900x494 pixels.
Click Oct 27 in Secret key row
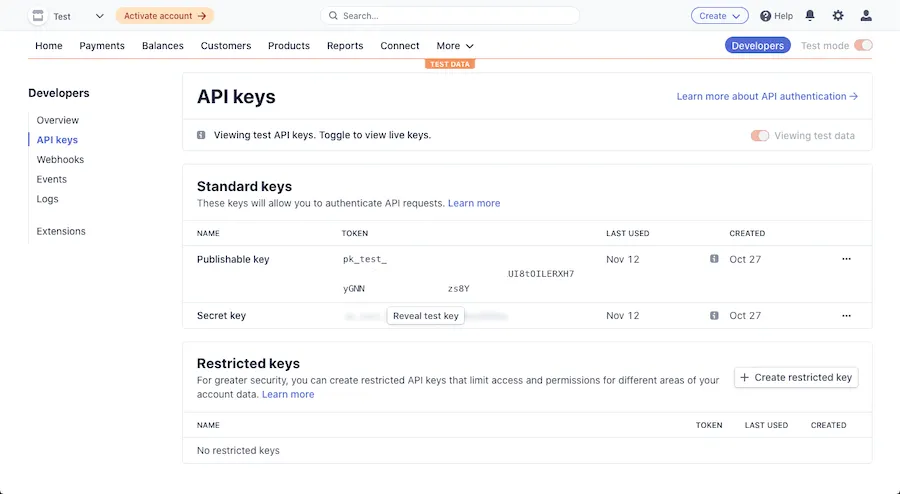745,316
